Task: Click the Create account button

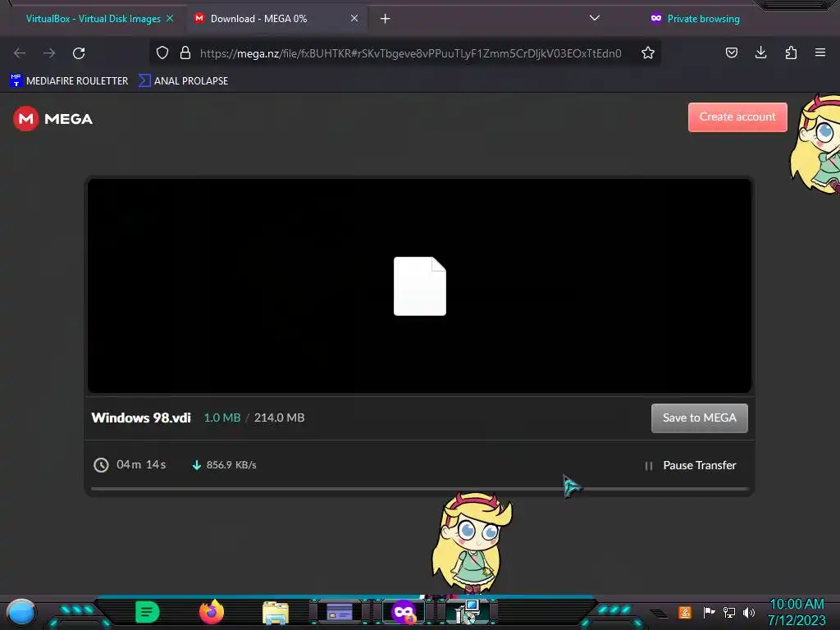Action: 737,116
